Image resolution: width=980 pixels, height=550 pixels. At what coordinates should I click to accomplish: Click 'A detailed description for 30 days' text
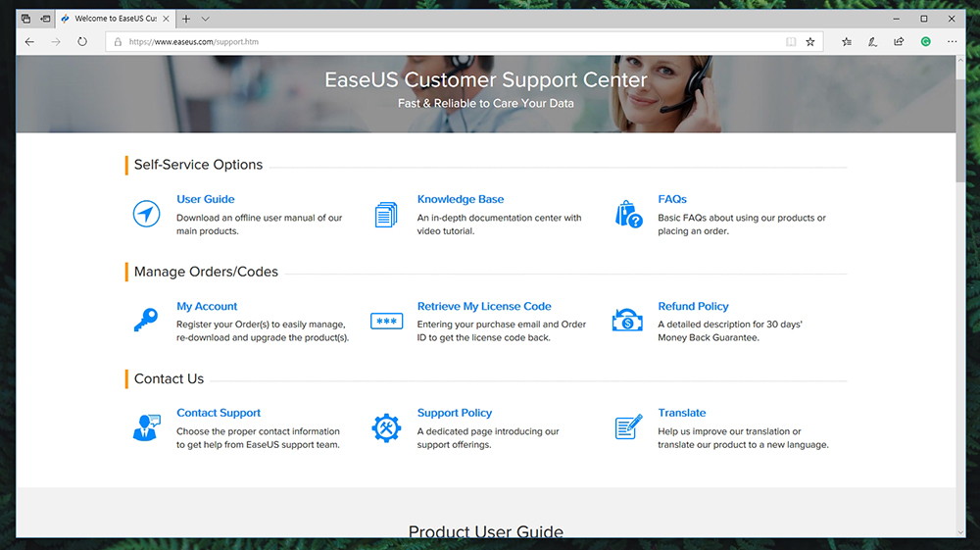729,330
